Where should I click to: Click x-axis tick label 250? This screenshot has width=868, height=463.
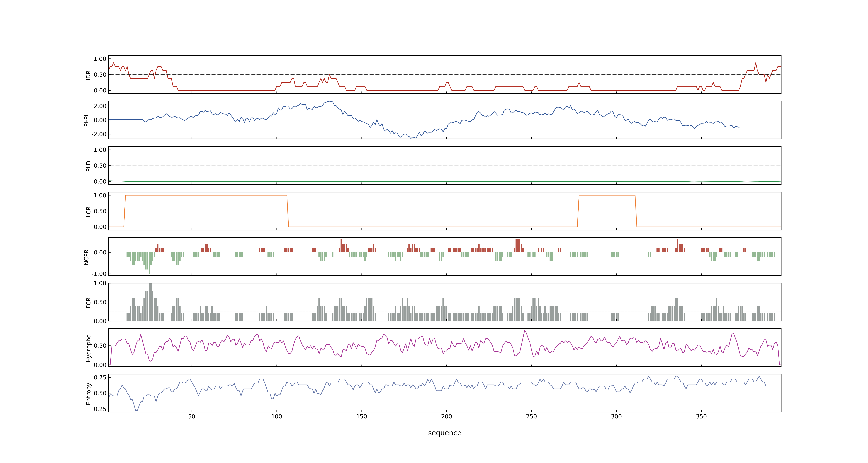point(531,416)
